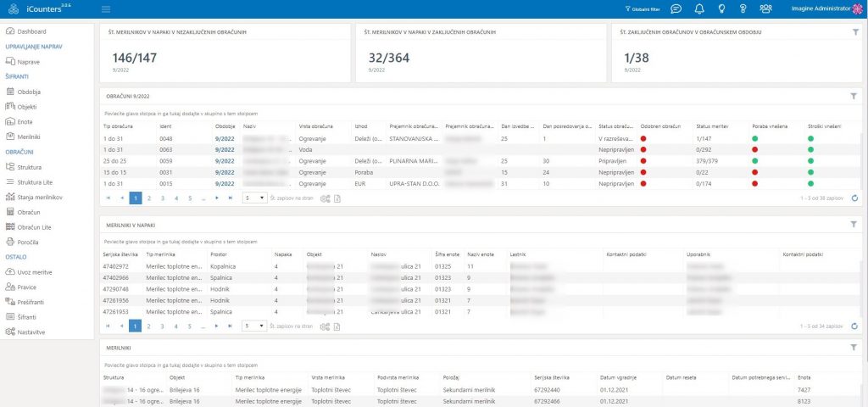
Task: Toggle the hamburger menu in top bar
Action: click(106, 9)
